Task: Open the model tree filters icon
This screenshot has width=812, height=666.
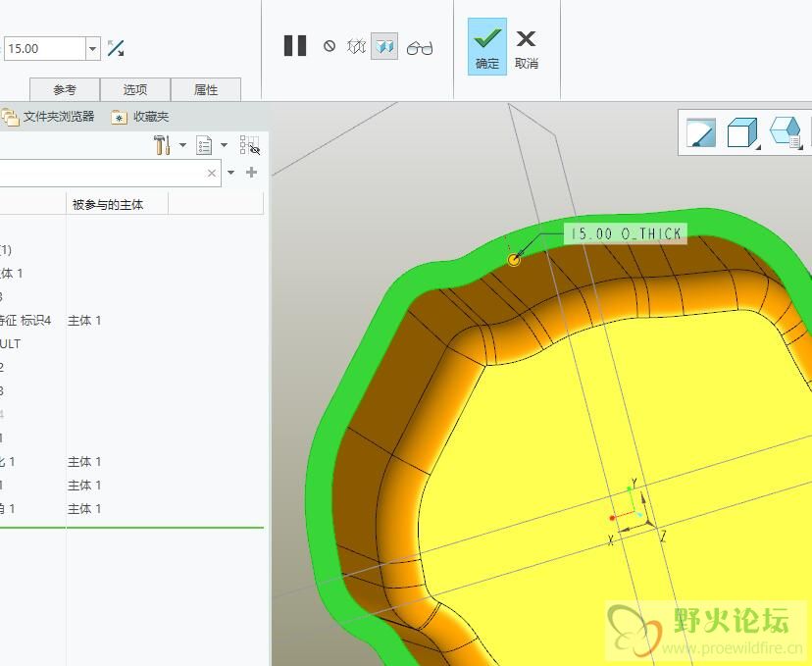Action: click(250, 145)
